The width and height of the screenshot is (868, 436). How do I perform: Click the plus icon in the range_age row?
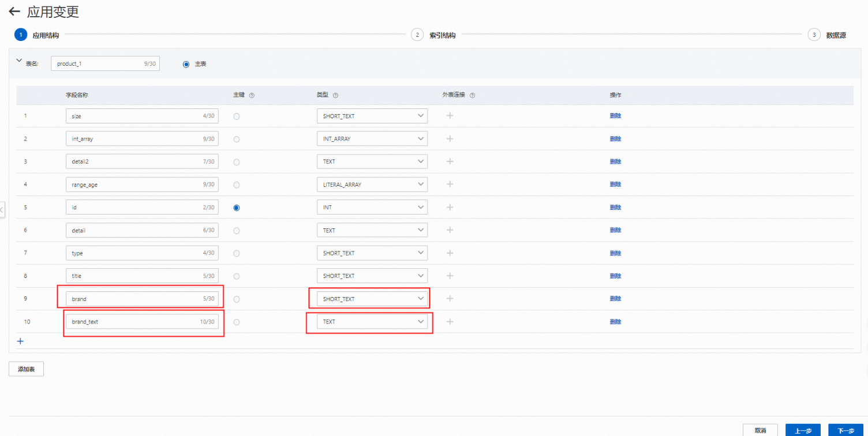(450, 185)
